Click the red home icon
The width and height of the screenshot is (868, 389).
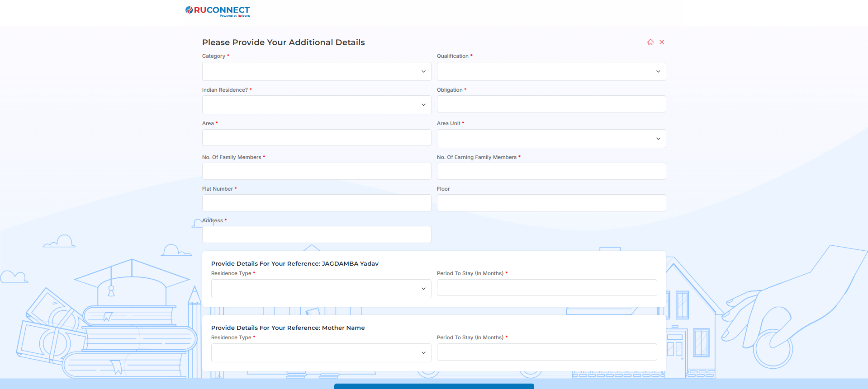tap(650, 42)
